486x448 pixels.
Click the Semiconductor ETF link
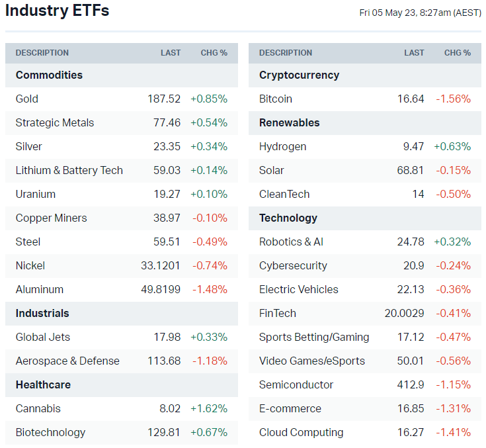tap(296, 384)
